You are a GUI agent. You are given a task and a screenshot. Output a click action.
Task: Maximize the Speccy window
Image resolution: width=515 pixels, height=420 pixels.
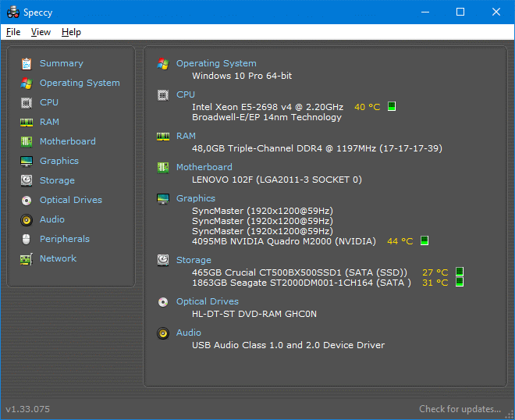(460, 12)
